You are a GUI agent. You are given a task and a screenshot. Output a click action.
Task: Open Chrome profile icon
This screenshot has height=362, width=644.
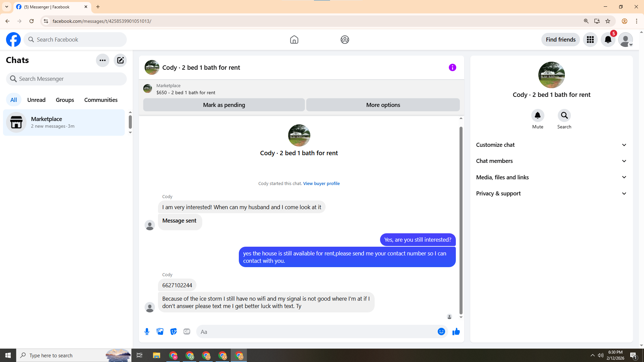625,21
